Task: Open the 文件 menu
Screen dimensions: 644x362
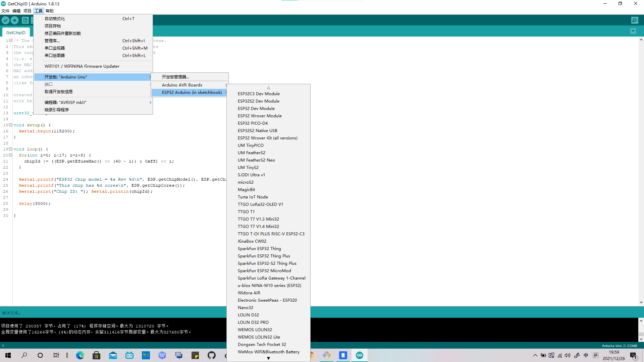Action: click(5, 11)
